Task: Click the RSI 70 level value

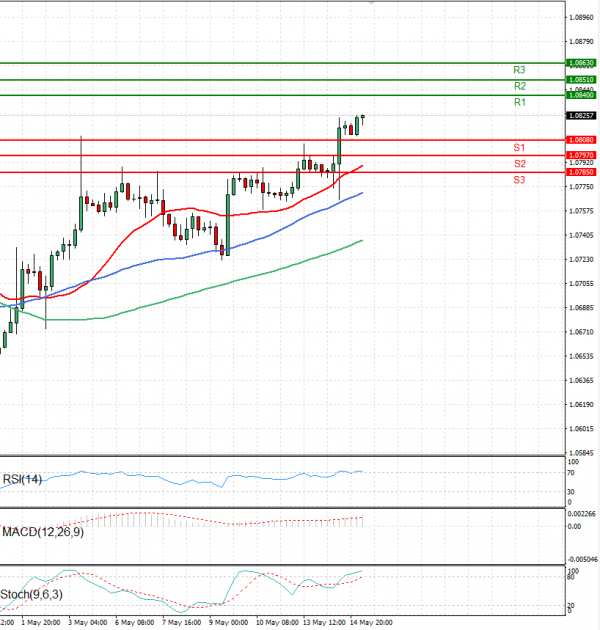Action: click(x=571, y=473)
